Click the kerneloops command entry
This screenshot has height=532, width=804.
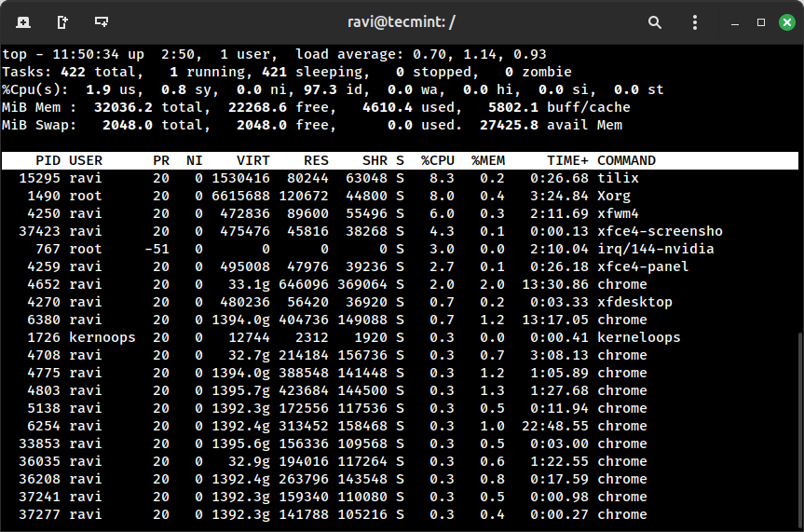[638, 337]
